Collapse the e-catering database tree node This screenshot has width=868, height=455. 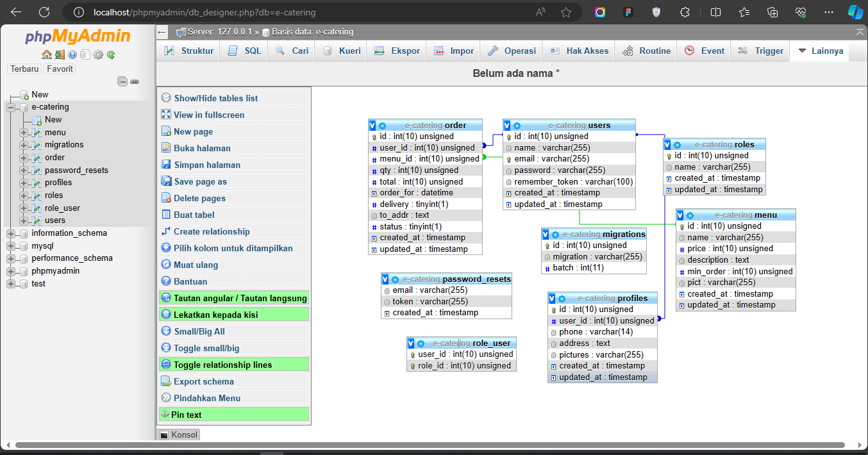11,107
